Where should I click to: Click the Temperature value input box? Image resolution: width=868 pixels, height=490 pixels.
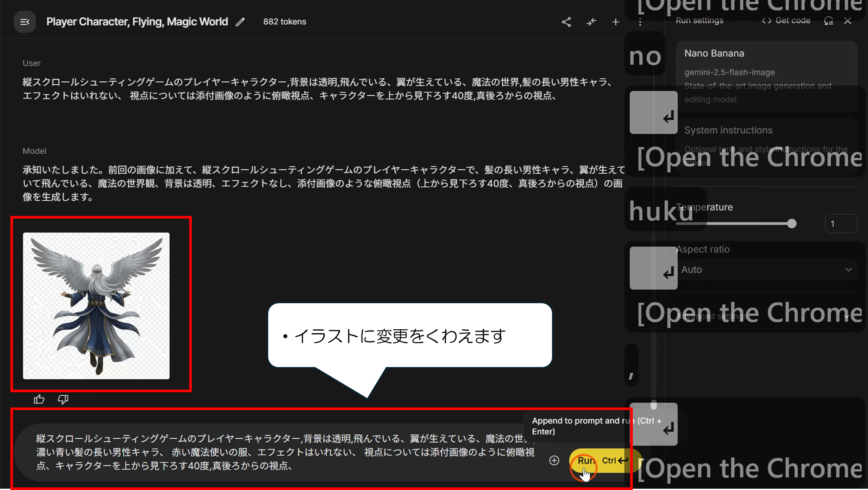pos(841,224)
